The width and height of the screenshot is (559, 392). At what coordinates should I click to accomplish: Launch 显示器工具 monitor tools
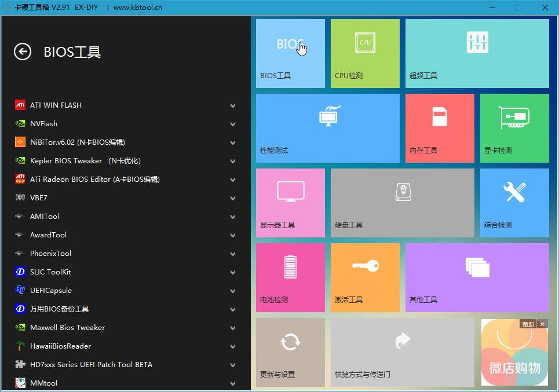(290, 203)
